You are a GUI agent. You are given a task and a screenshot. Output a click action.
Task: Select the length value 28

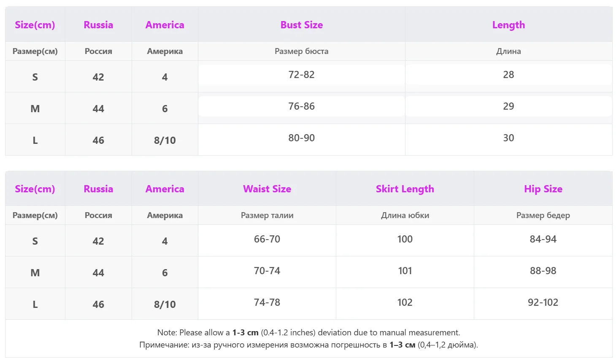(508, 75)
